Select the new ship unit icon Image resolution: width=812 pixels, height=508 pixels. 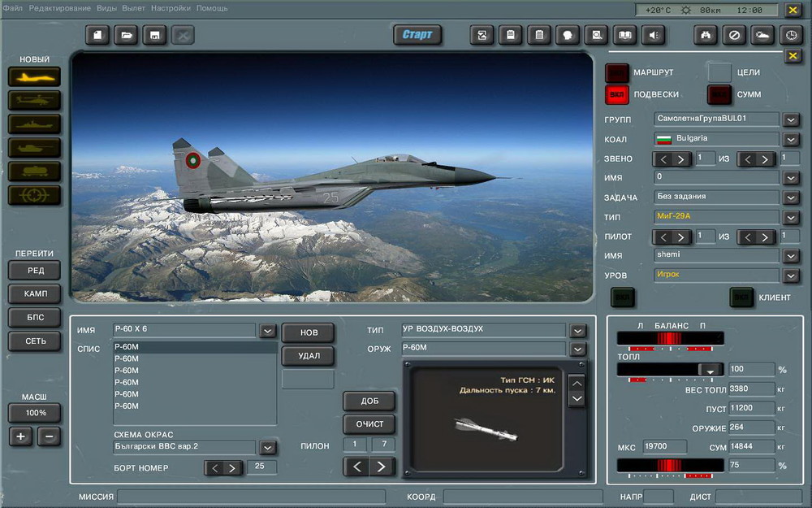coord(35,124)
